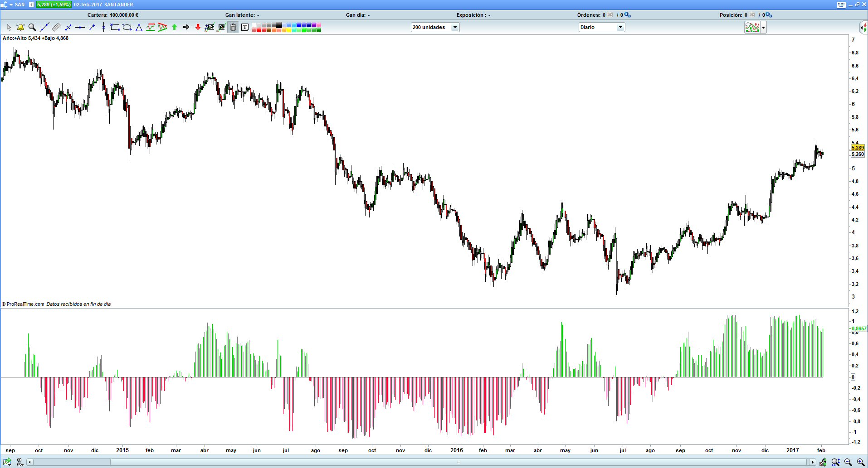Select the trend line drawing tool
Screen dimensions: 868x468
tap(44, 28)
